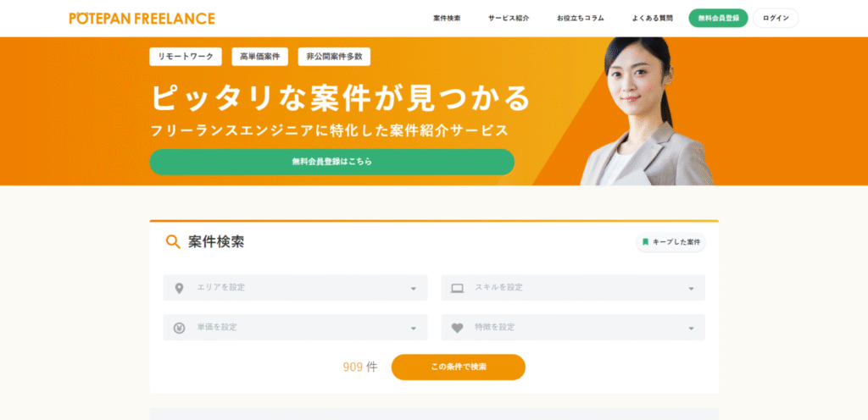Open 案件検索 in the top navigation
This screenshot has width=868, height=420.
tap(447, 19)
